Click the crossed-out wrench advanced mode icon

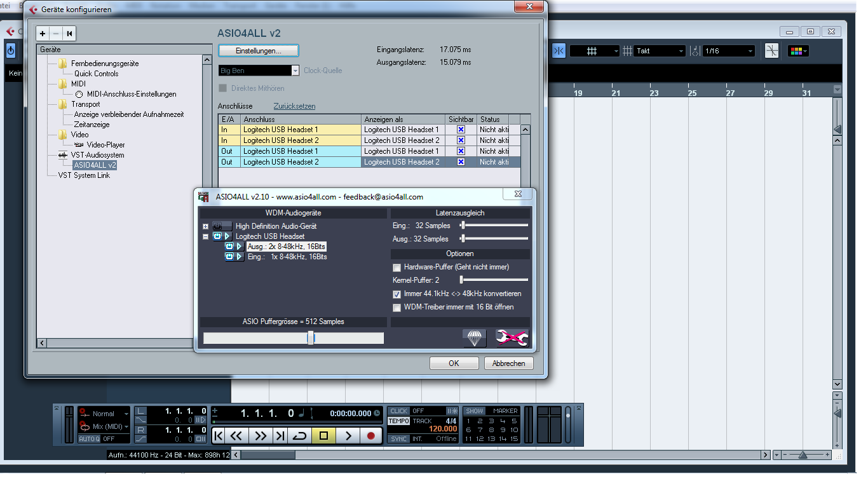512,338
